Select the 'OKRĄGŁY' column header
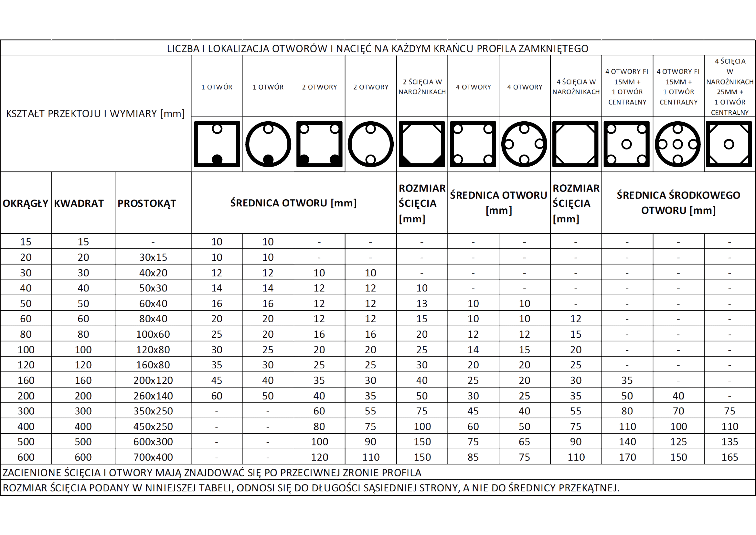Screen dimensions: 756x535 [26, 203]
